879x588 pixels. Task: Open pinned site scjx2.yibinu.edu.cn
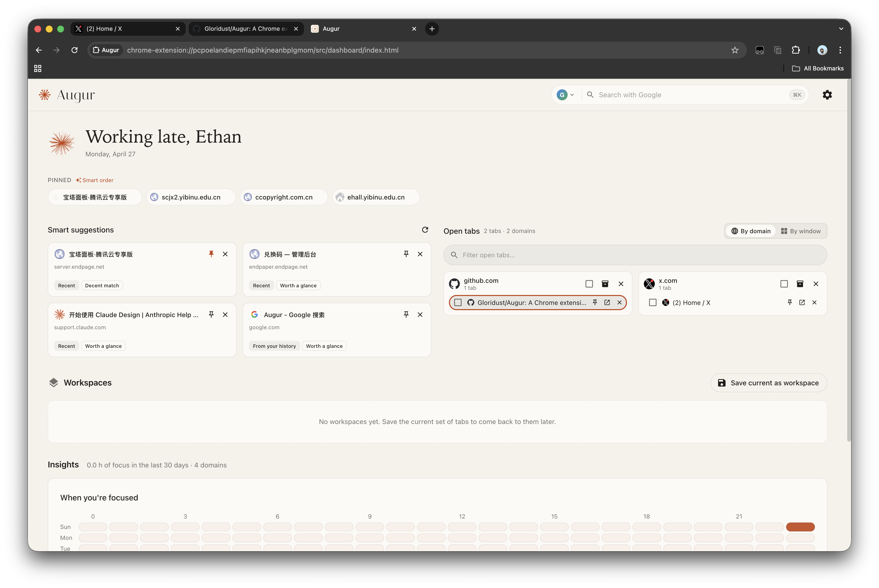pyautogui.click(x=191, y=197)
